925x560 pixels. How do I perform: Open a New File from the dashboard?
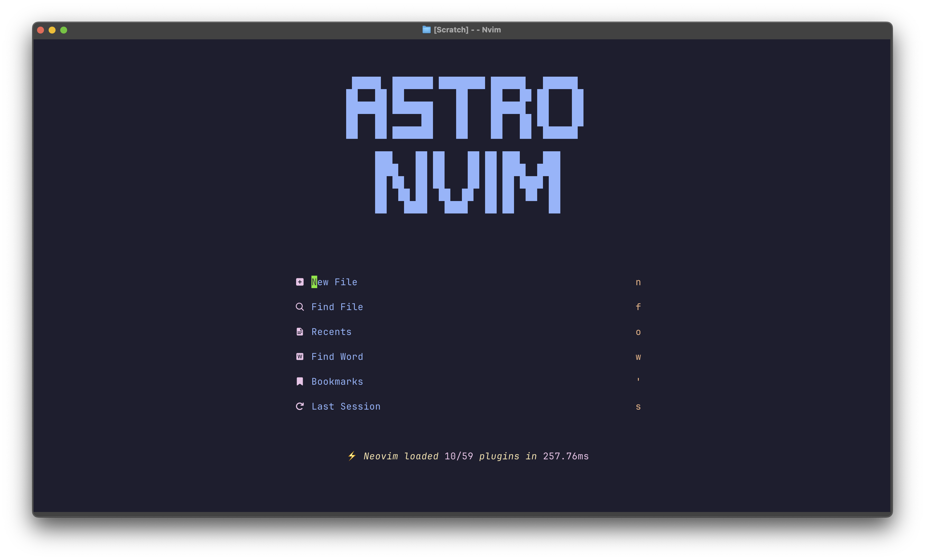pos(334,282)
